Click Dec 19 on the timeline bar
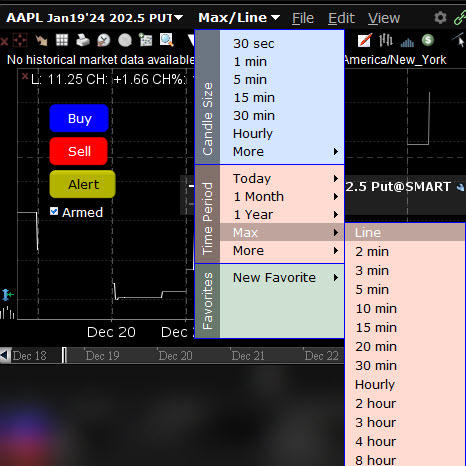466x466 pixels. point(102,356)
